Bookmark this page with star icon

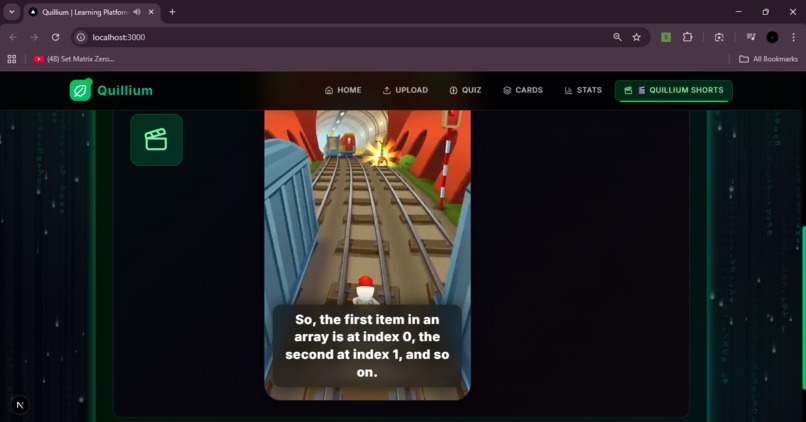click(636, 37)
